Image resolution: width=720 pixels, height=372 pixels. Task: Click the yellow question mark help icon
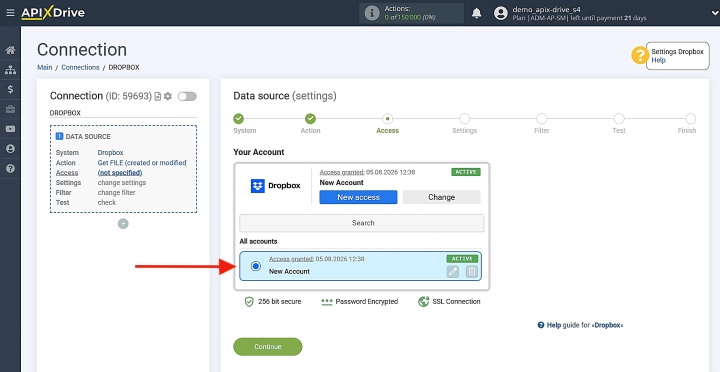[x=640, y=56]
